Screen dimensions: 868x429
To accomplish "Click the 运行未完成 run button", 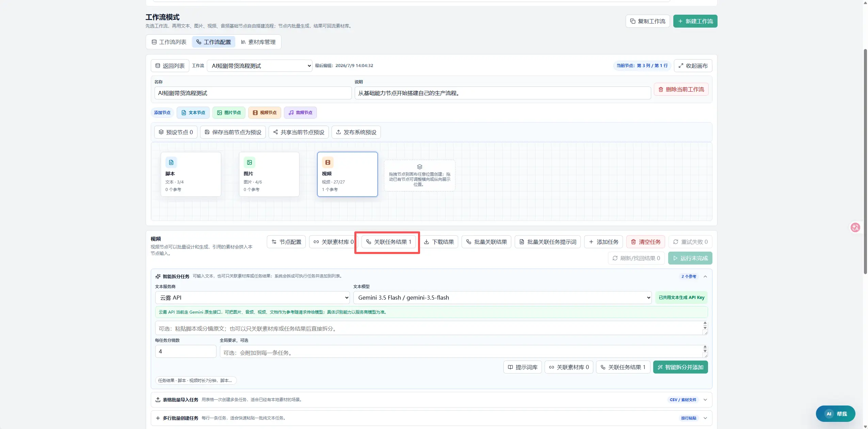I will coord(690,258).
